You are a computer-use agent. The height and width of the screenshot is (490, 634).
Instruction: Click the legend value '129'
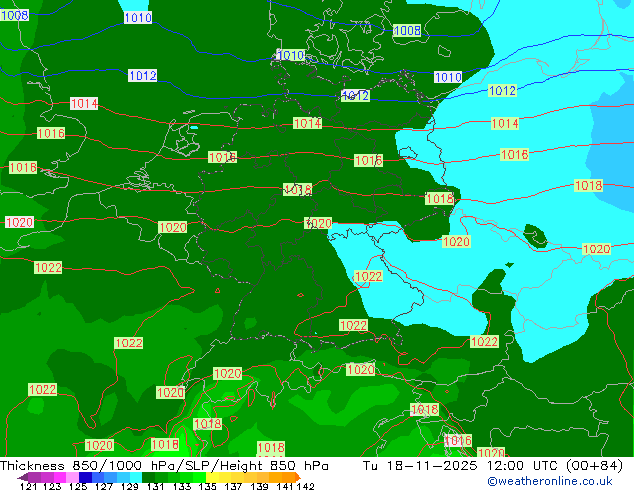[130, 486]
